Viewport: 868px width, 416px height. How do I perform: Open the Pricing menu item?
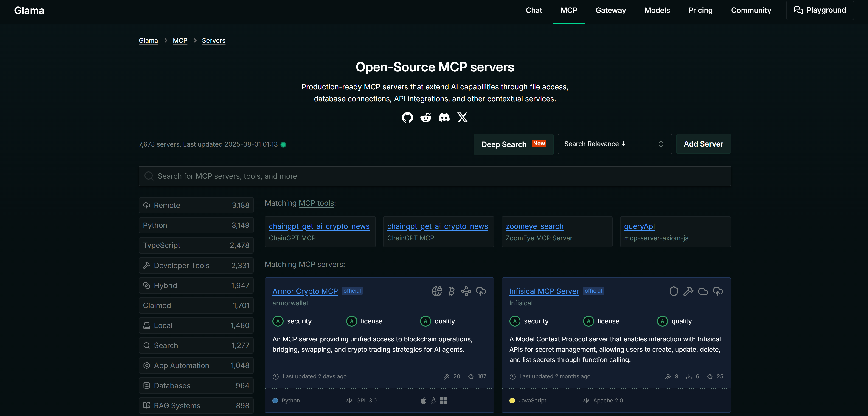pyautogui.click(x=700, y=10)
